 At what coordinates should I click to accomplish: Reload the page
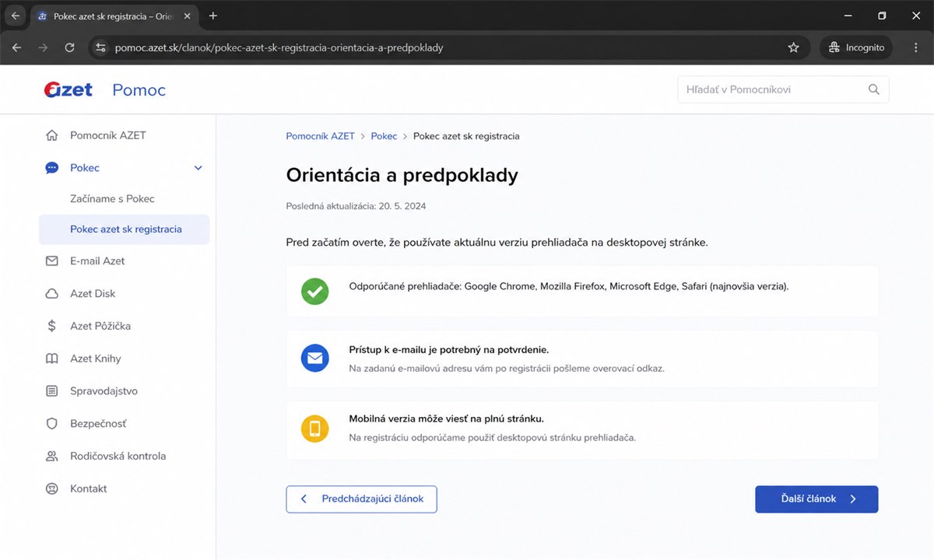tap(69, 47)
